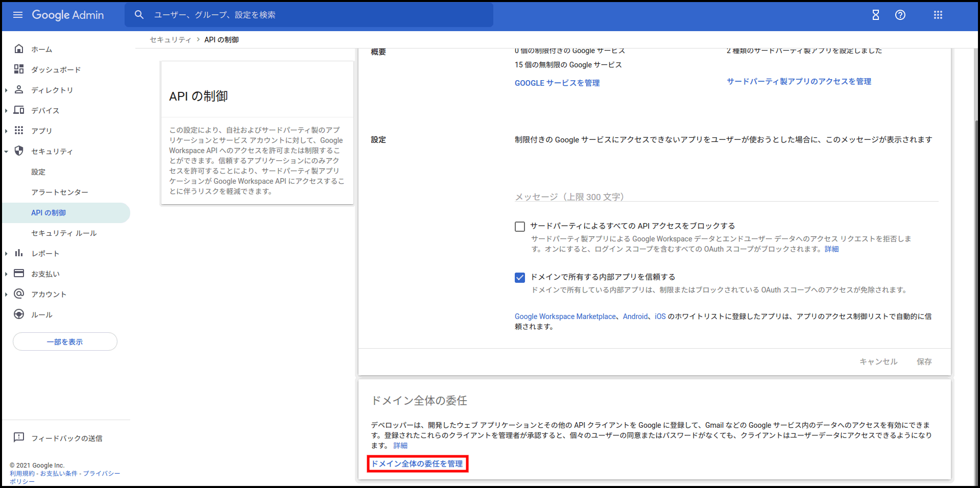980x488 pixels.
Task: Click the ホーム house icon
Action: pos(19,48)
